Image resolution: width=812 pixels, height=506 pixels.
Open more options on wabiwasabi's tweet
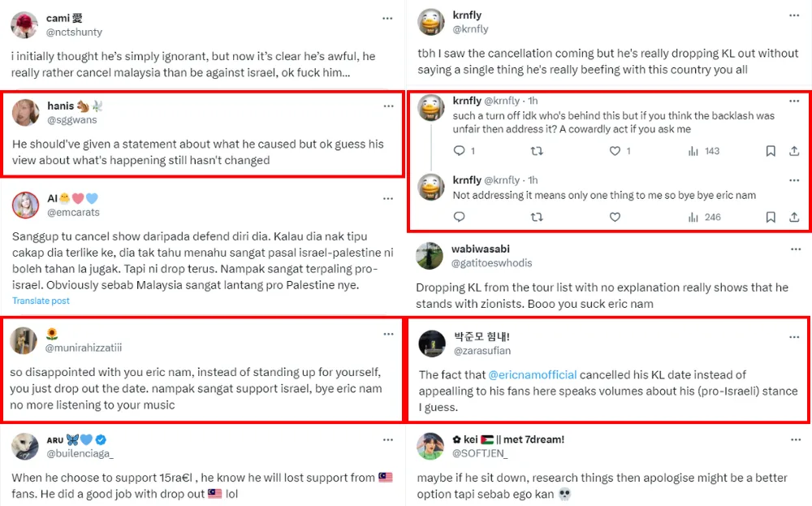click(x=794, y=249)
